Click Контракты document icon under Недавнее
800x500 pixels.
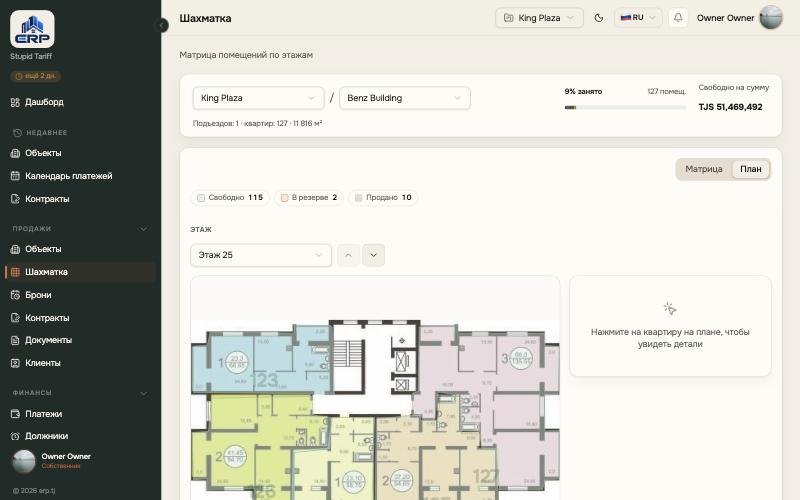click(15, 199)
